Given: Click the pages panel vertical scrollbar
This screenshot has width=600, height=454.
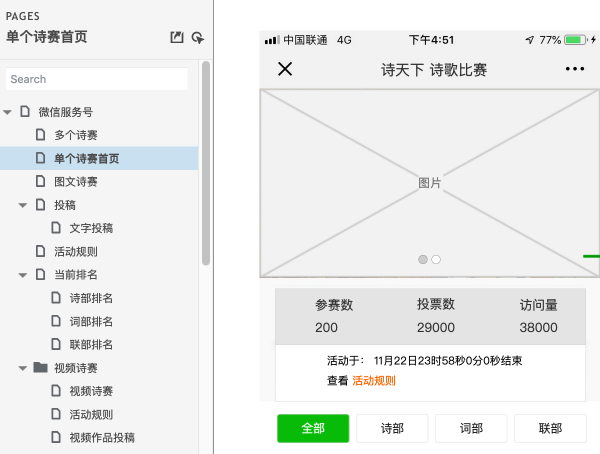Looking at the screenshot, I should click(206, 160).
